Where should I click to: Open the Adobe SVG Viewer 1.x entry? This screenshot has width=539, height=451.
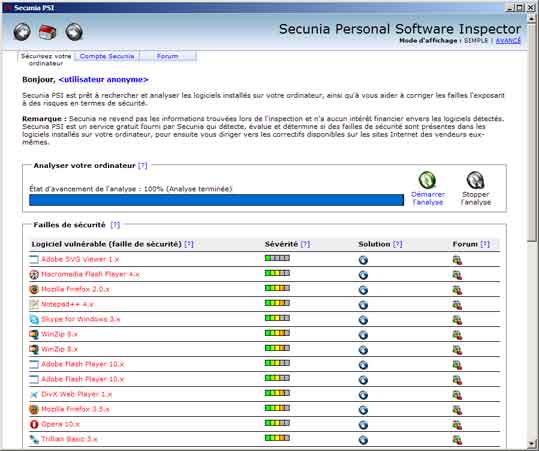coord(80,260)
